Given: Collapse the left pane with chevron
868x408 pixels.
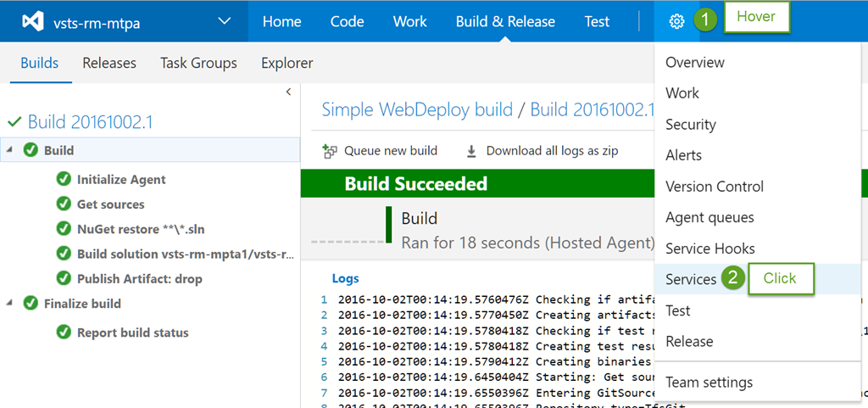Looking at the screenshot, I should (x=288, y=92).
